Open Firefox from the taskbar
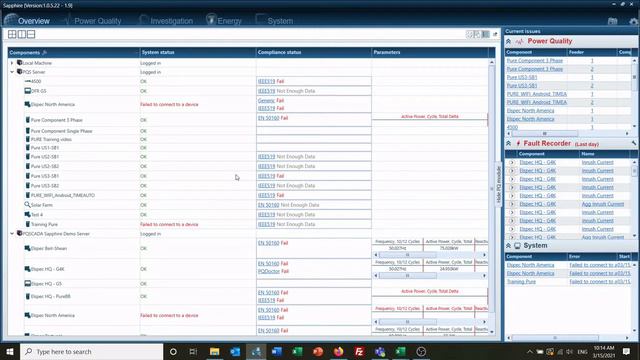 [338, 351]
